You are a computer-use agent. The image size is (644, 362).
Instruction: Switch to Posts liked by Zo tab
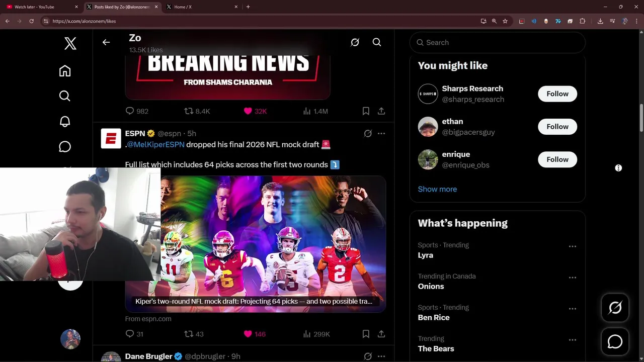click(122, 7)
